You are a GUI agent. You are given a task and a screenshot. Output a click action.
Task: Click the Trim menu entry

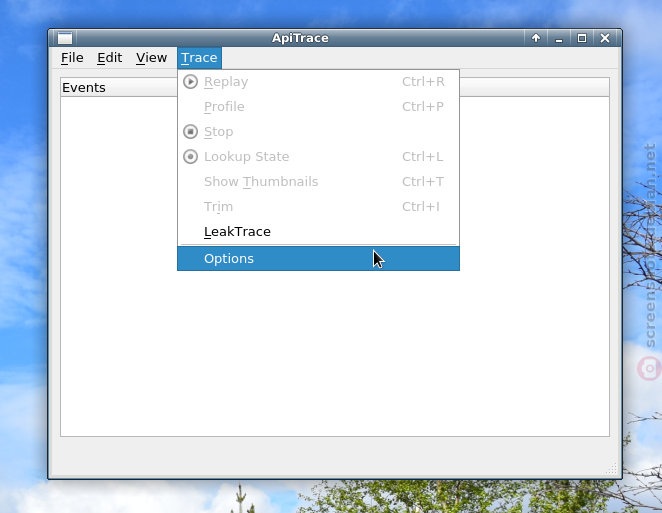pos(318,207)
